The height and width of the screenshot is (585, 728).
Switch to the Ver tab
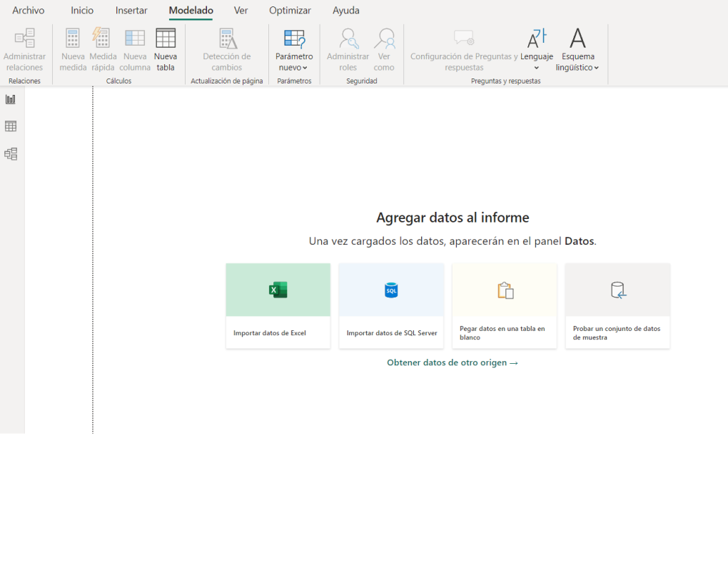pyautogui.click(x=241, y=10)
